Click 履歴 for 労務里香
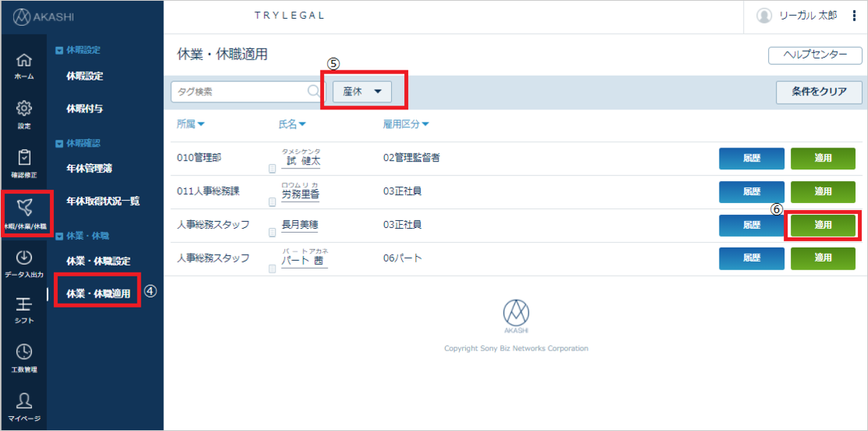Screen dimensions: 868x431 click(x=752, y=191)
